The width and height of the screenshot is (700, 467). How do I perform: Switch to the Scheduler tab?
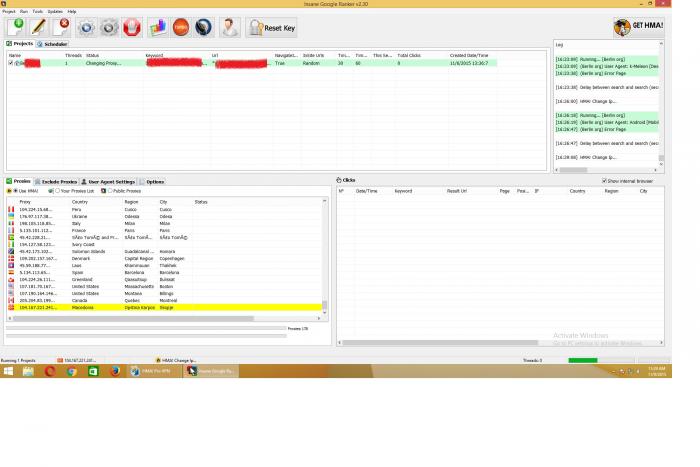tap(52, 44)
